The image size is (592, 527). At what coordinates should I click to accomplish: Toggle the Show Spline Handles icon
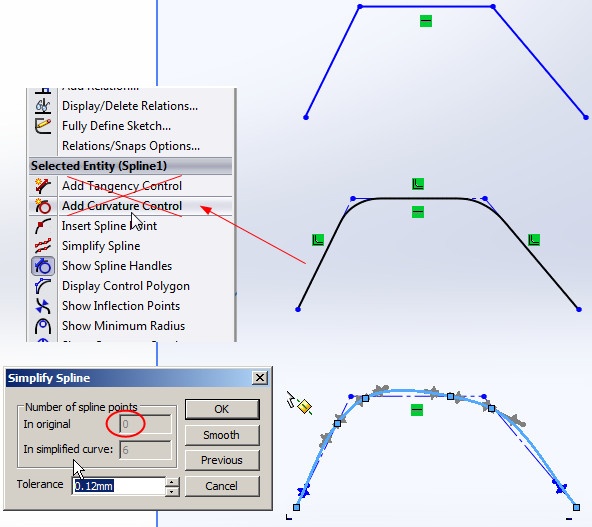43,266
